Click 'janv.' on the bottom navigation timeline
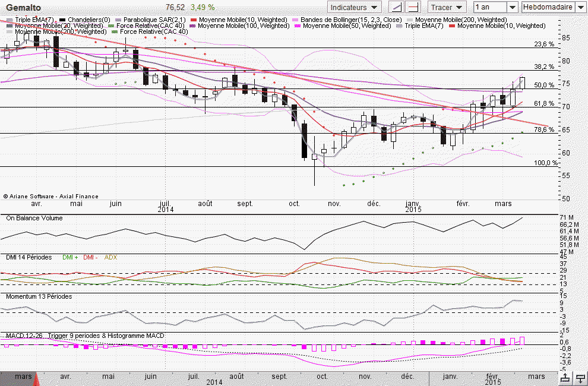Screen dimensions: 588x386 450,376
